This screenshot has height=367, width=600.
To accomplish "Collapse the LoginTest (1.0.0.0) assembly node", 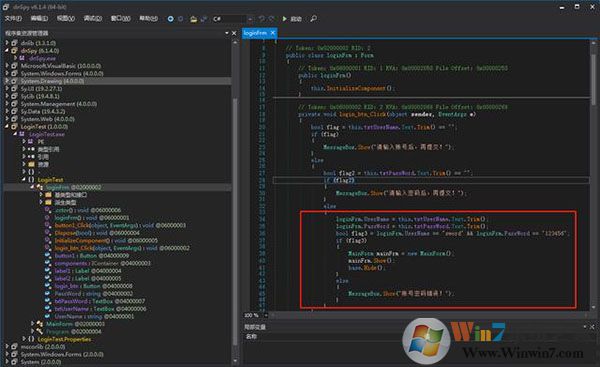I will pyautogui.click(x=7, y=126).
